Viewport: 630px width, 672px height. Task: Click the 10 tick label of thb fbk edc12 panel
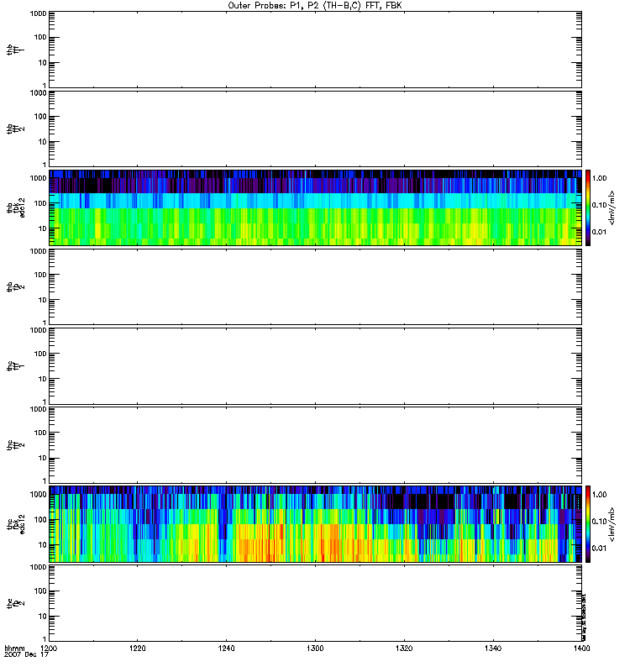(x=42, y=228)
